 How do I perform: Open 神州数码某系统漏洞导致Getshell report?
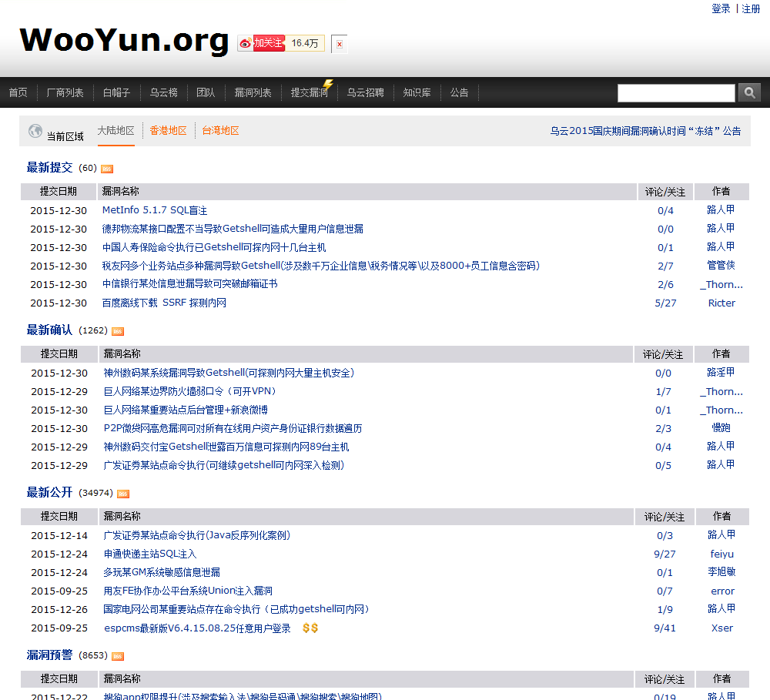[x=229, y=373]
